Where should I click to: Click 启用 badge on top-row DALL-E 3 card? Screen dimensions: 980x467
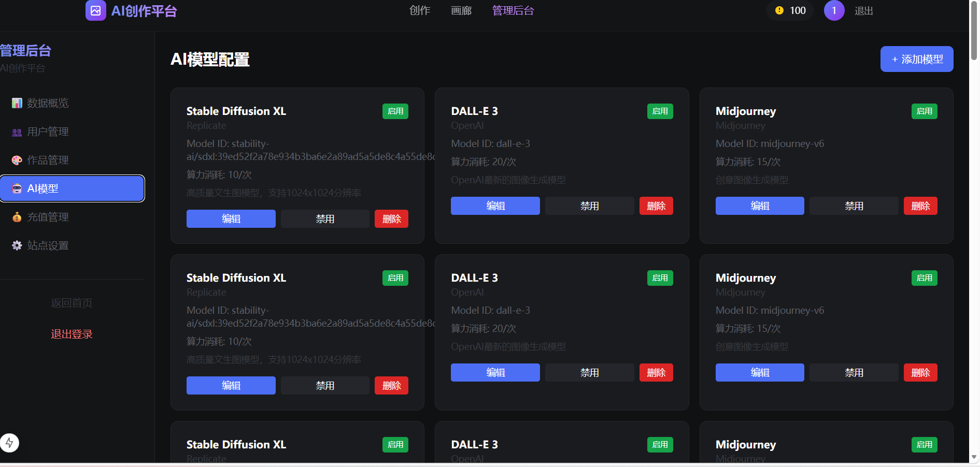660,111
